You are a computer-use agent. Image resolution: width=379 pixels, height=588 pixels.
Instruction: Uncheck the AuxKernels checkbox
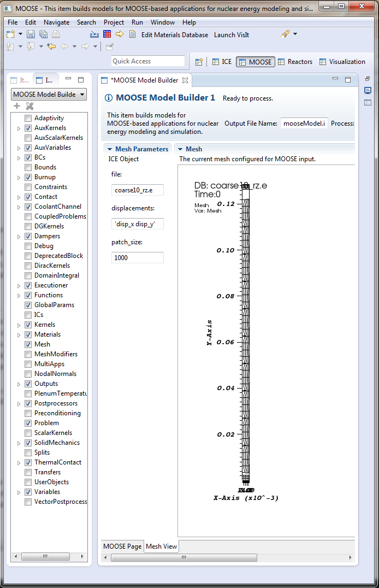[x=28, y=128]
